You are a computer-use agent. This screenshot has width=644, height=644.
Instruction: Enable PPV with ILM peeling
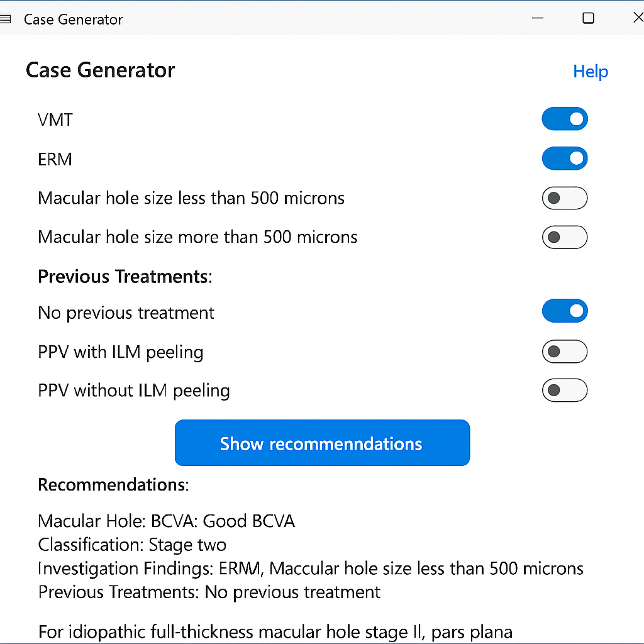pyautogui.click(x=564, y=352)
